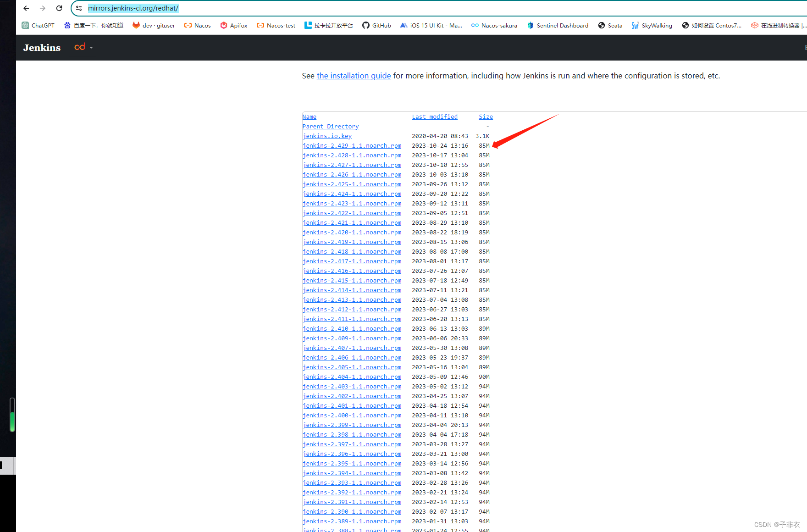Select the 3.1K size value
The height and width of the screenshot is (532, 807).
point(482,136)
